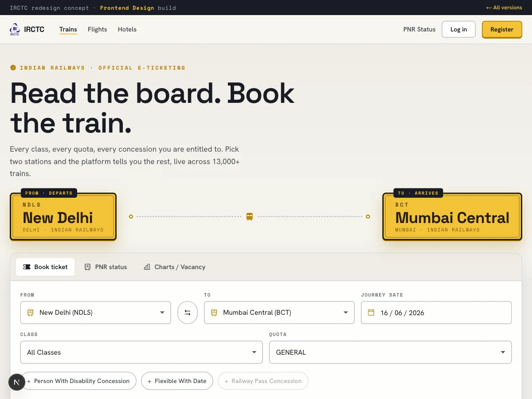The width and height of the screenshot is (532, 399).
Task: Click the train icon in From field
Action: pyautogui.click(x=30, y=313)
